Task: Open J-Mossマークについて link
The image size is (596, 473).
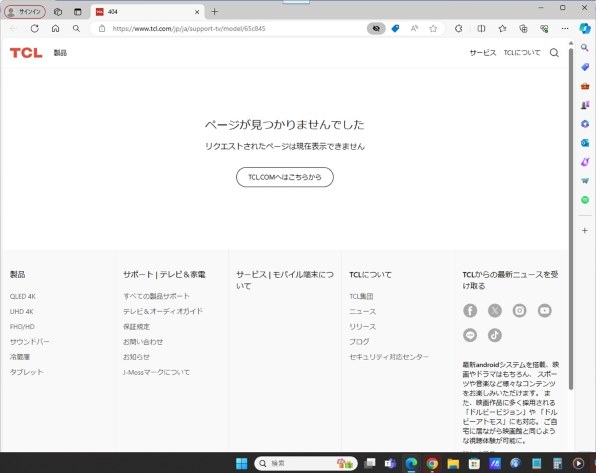Action: tap(156, 372)
